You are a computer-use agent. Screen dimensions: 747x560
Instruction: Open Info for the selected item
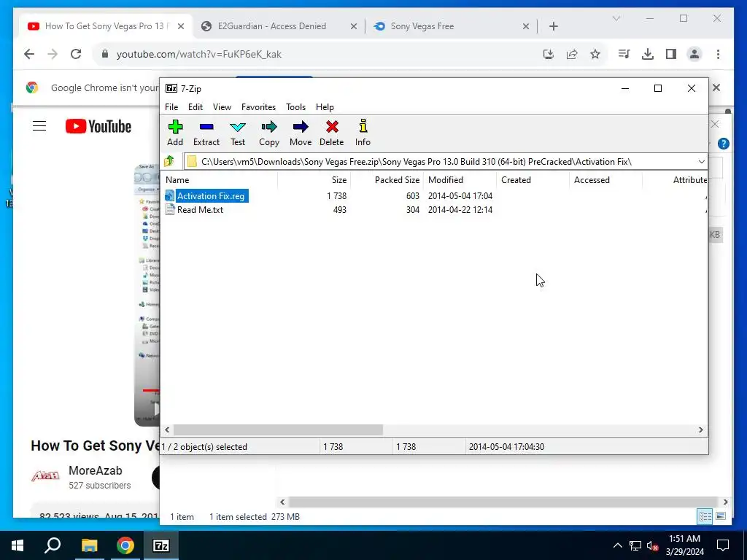363,133
